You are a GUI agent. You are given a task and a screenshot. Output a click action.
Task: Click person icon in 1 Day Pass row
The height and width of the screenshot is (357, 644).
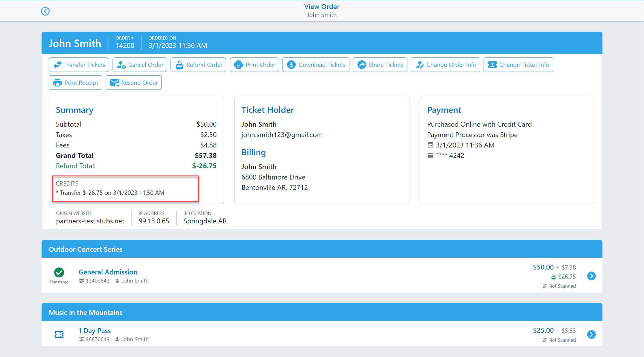[x=117, y=339]
